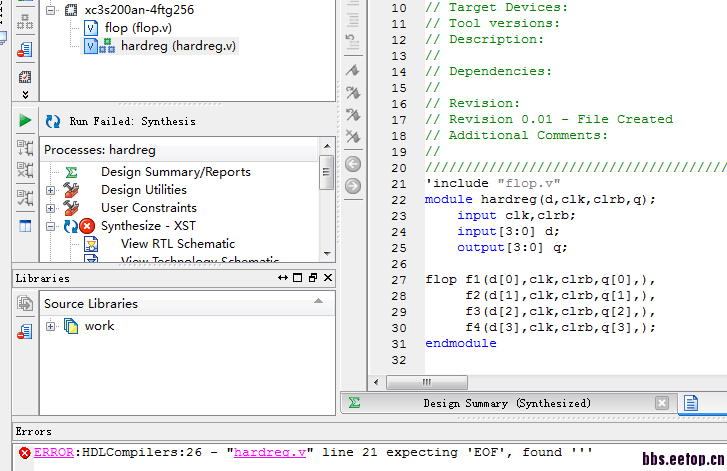Click the red error icon on Synthesize
Viewport: 727px width, 471px height.
point(87,226)
